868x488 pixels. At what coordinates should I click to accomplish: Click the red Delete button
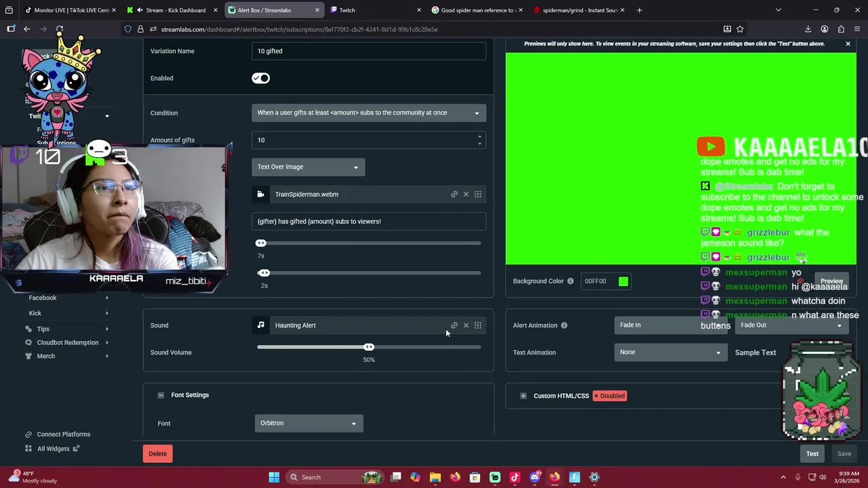click(x=157, y=453)
